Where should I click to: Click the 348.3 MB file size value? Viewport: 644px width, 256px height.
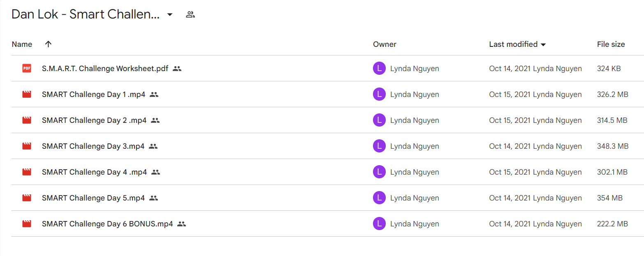tap(613, 146)
